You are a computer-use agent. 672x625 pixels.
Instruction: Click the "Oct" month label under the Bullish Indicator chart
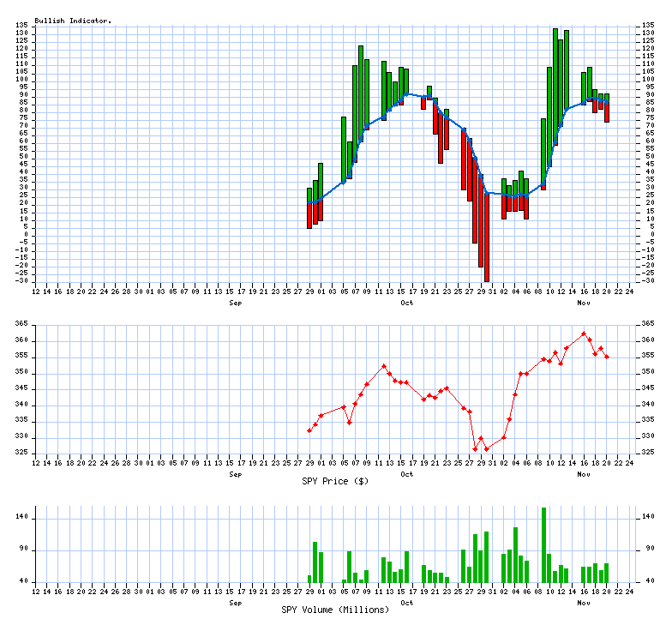pyautogui.click(x=407, y=303)
